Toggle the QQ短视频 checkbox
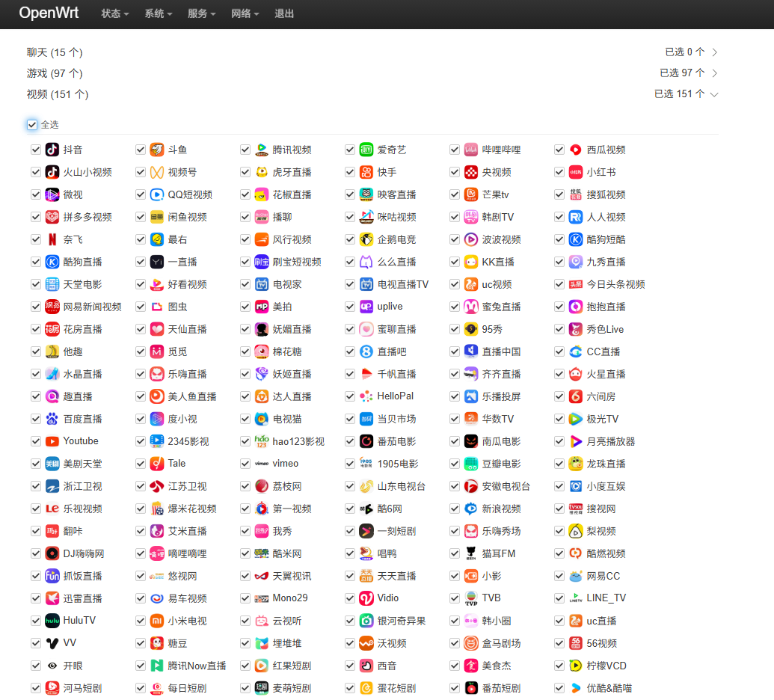This screenshot has width=774, height=700. point(140,194)
